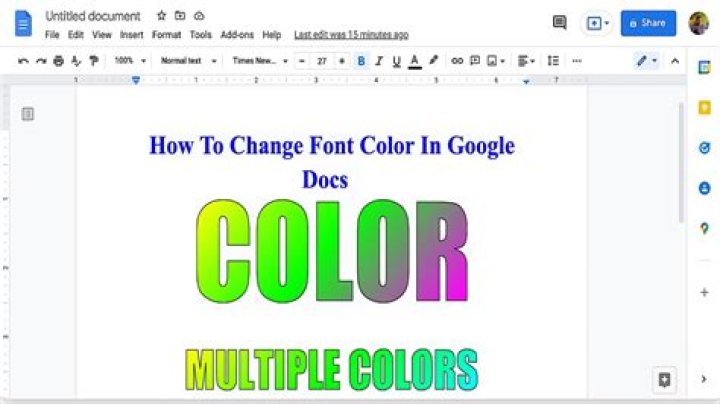720x404 pixels.
Task: Add a comment from the toolbar
Action: 475,61
